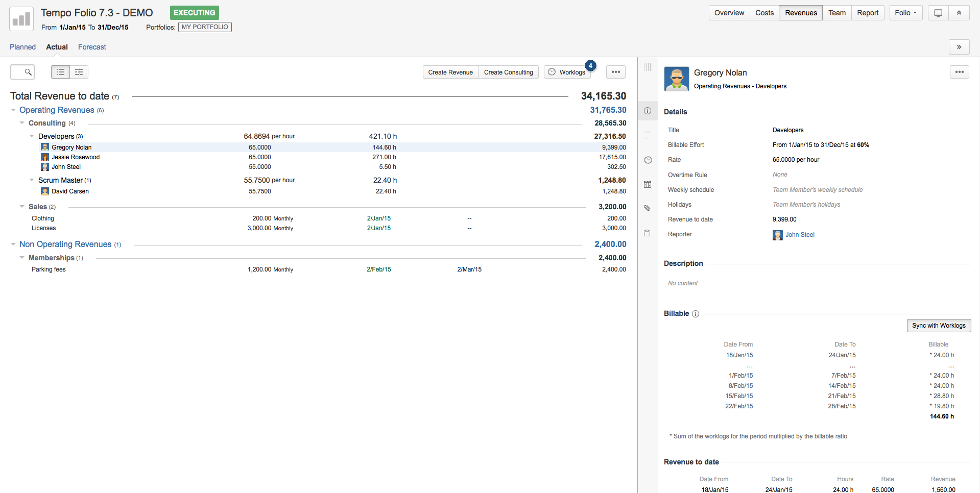Open the Description panel icon in sidebar

pos(648,135)
